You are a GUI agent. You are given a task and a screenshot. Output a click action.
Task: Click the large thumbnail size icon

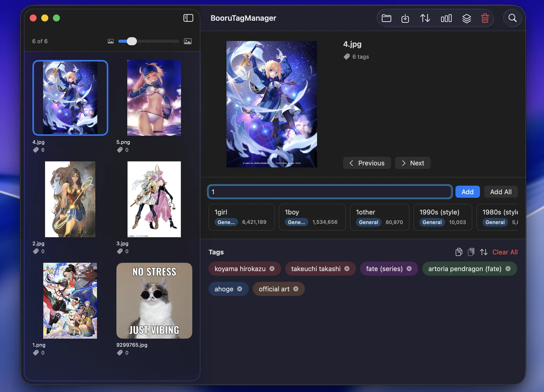(x=188, y=41)
